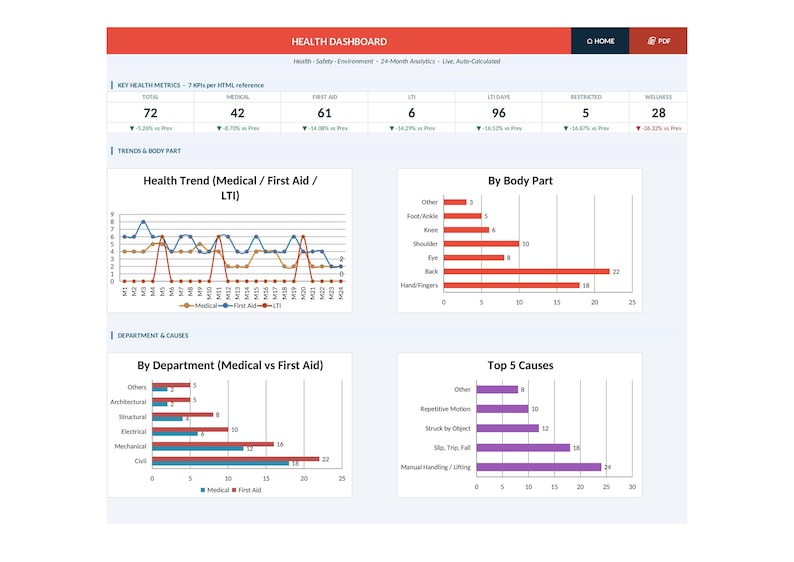The image size is (794, 562).
Task: Select the FIRST AID KPI value 61
Action: coord(325,113)
